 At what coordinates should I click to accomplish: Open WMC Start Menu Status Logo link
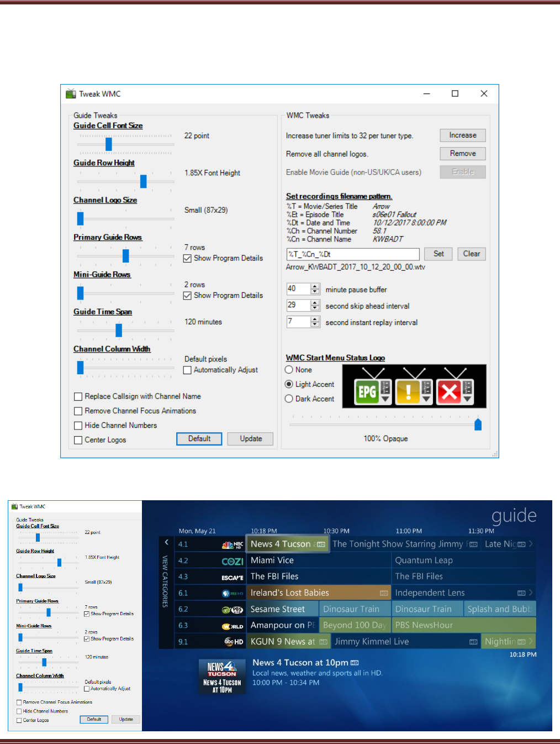tap(335, 358)
